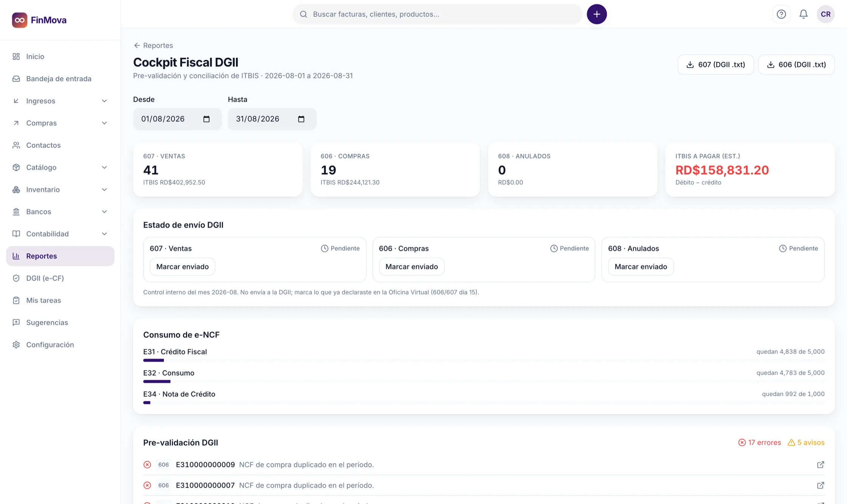Click the Sugerencias message icon
847x504 pixels.
click(16, 323)
